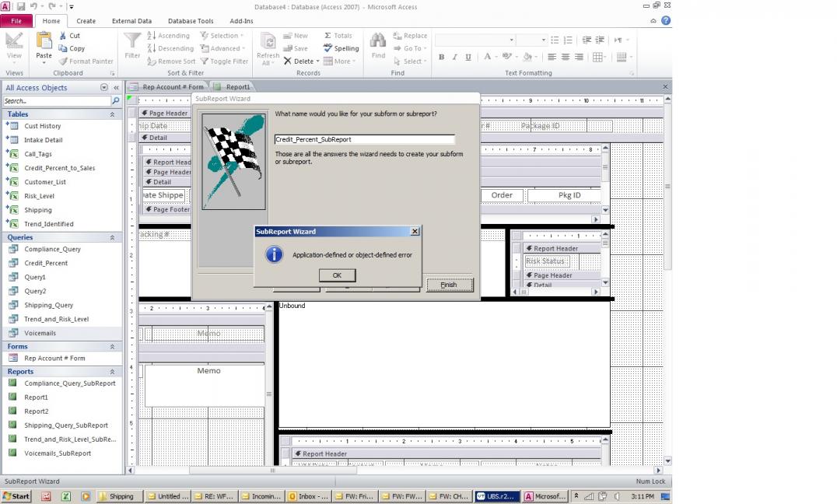Collapse the Tables group
This screenshot has height=504, width=837.
click(113, 114)
